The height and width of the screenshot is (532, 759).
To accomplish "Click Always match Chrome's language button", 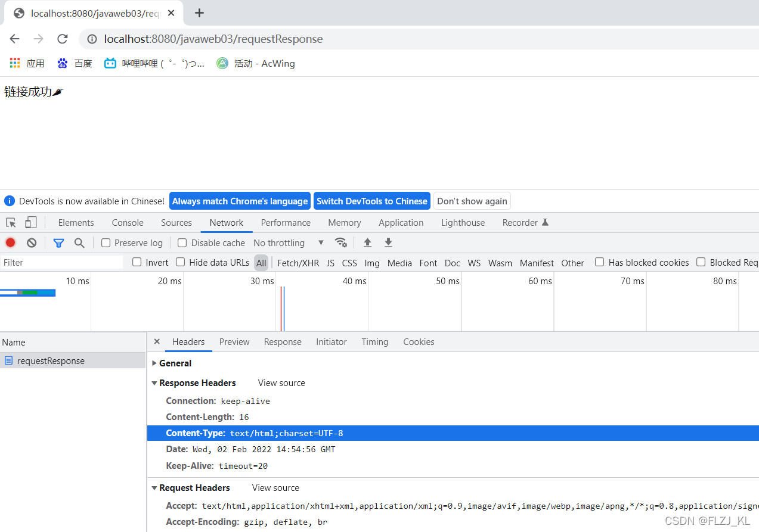I will [240, 201].
